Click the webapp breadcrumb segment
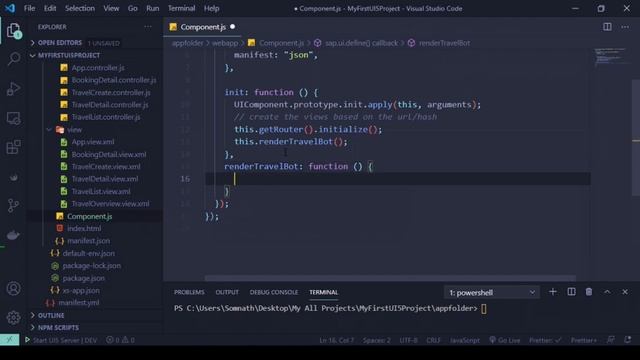 224,43
